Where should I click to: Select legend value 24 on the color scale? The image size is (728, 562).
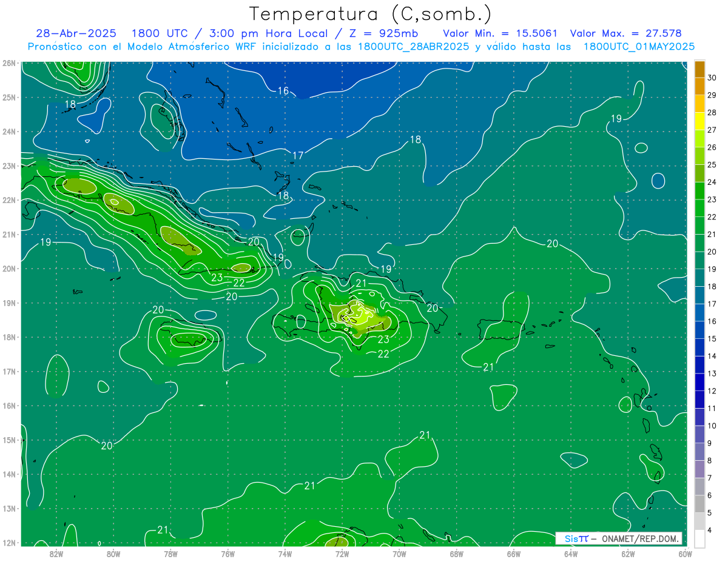(x=712, y=182)
